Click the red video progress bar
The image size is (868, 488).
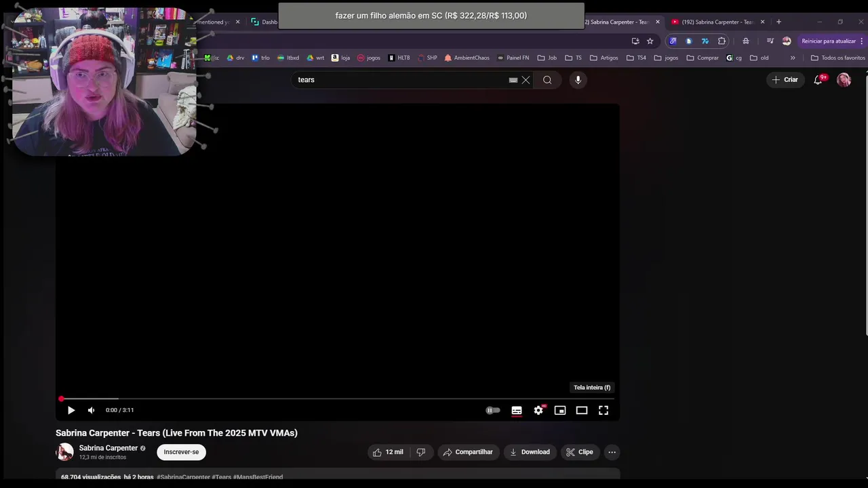[x=337, y=399]
